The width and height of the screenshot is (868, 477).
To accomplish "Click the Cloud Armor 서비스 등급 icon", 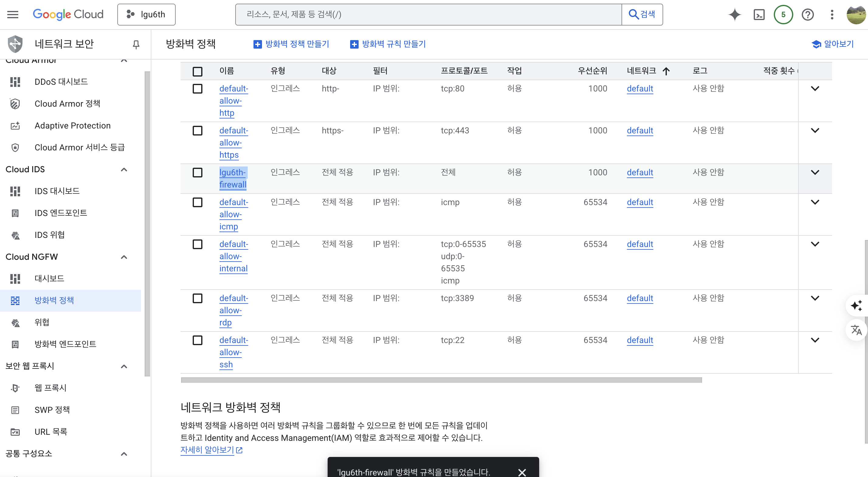I will [15, 147].
